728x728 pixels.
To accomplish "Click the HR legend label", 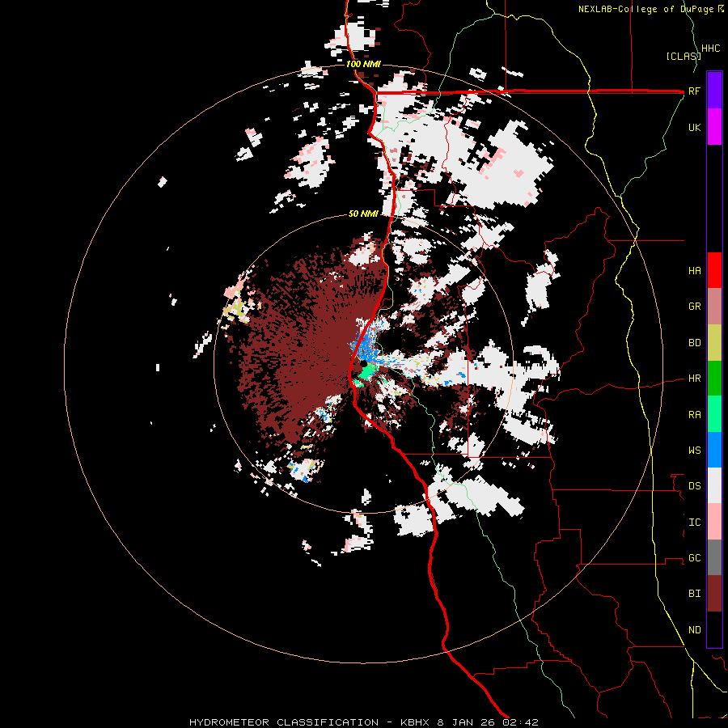I will coord(694,379).
